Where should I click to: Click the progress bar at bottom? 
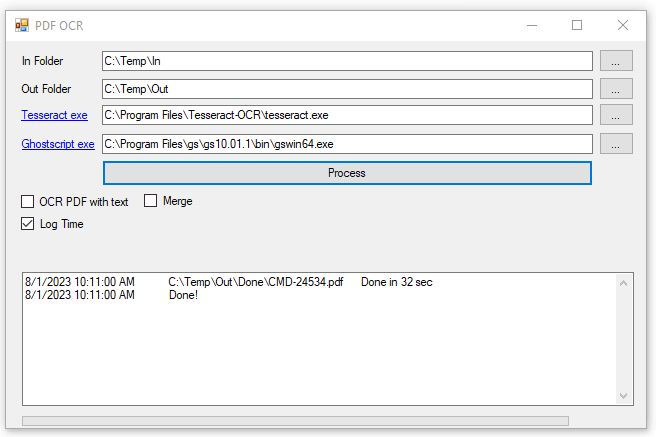click(x=295, y=421)
